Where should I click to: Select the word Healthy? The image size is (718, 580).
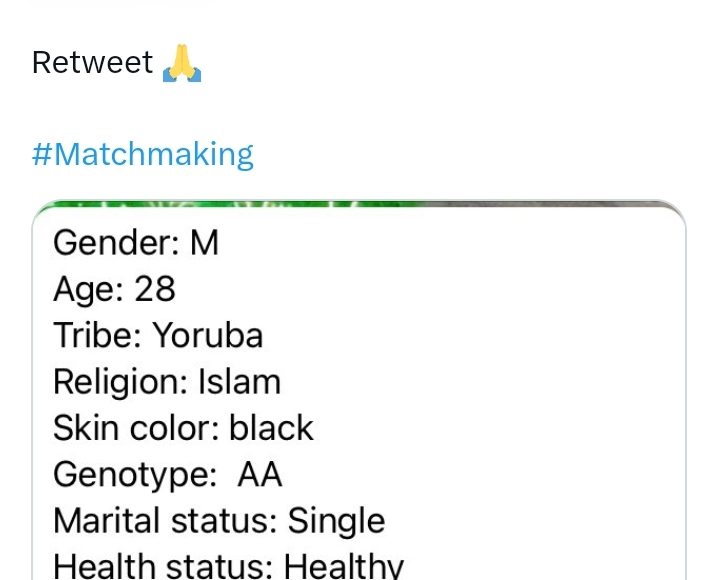point(344,566)
